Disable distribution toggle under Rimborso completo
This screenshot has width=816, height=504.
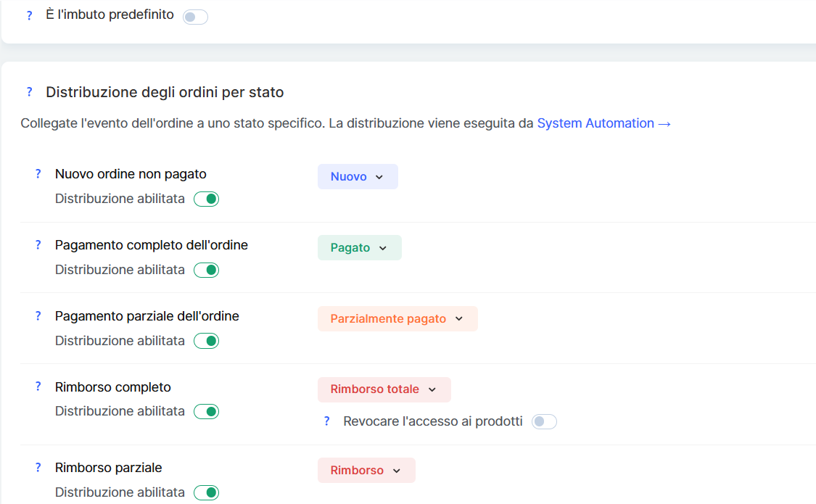pyautogui.click(x=206, y=411)
